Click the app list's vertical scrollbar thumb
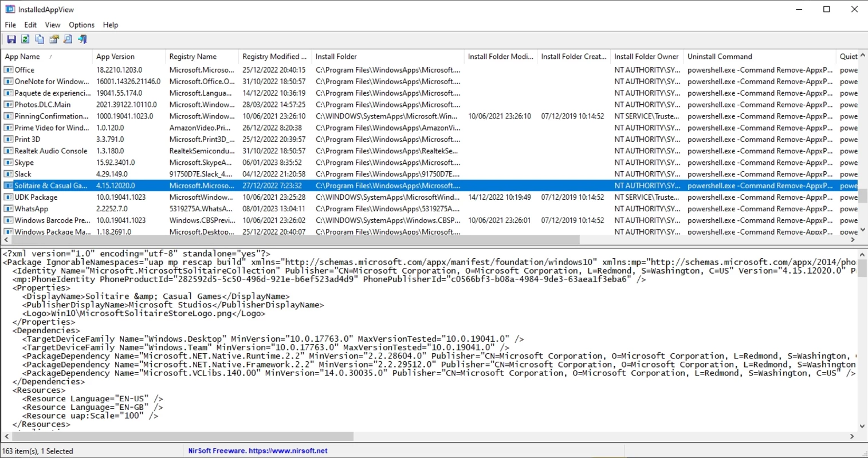868x458 pixels. pos(863,195)
